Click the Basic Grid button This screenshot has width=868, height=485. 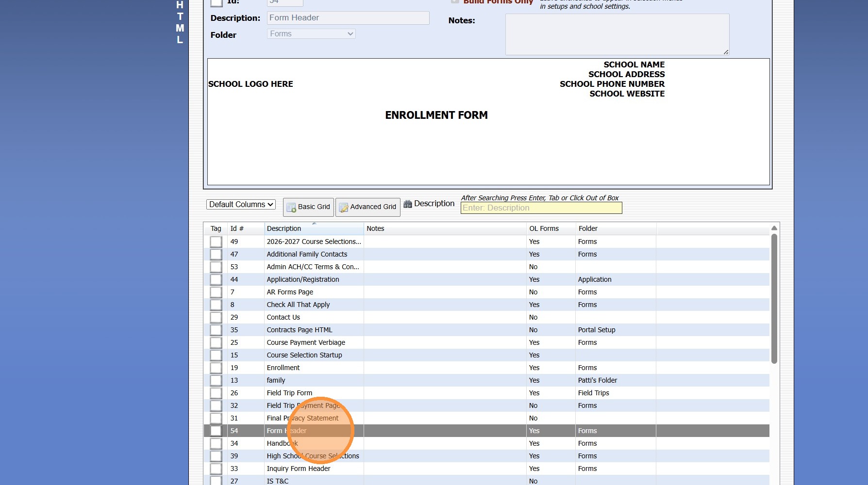point(308,207)
